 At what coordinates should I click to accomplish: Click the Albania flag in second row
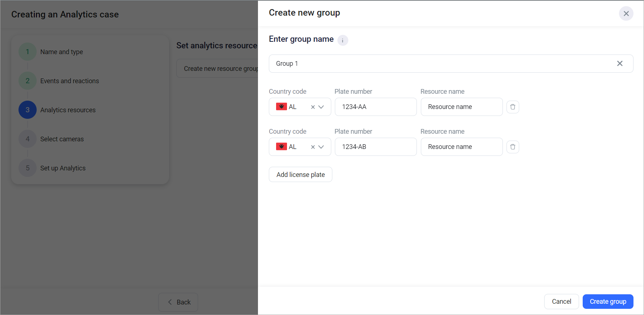tap(281, 147)
